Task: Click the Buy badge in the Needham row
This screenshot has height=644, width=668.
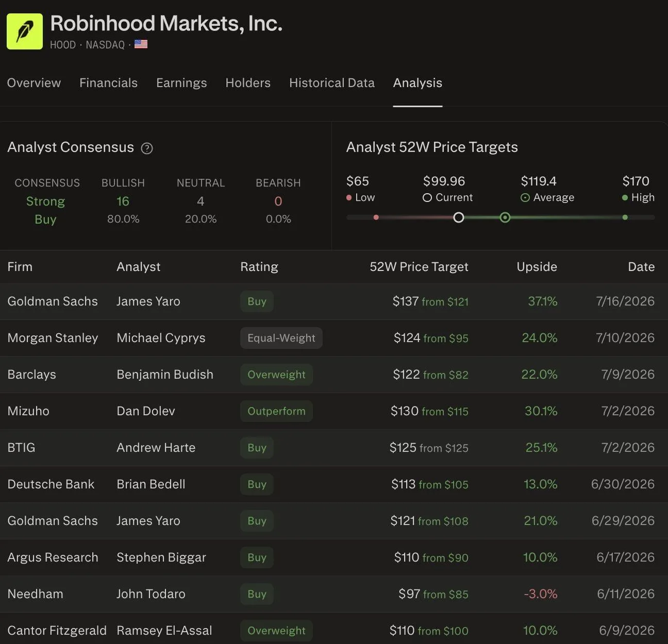Action: tap(257, 594)
